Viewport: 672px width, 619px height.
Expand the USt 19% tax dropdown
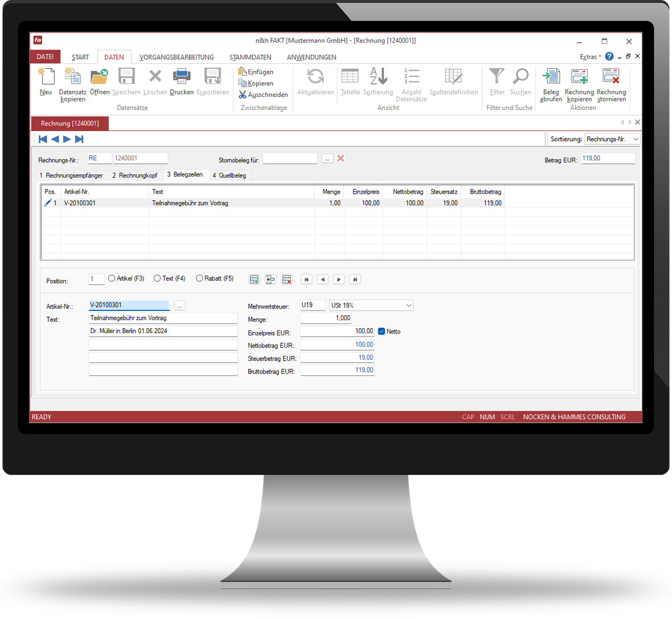[x=408, y=306]
